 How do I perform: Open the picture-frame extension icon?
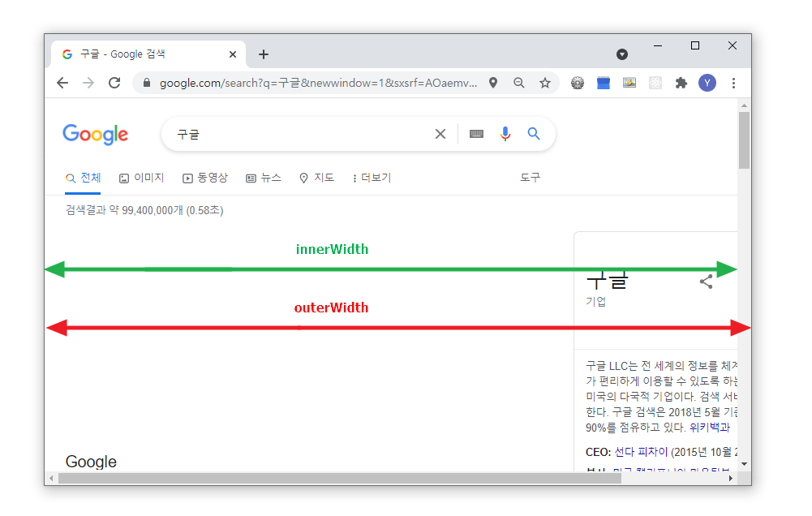coord(629,83)
